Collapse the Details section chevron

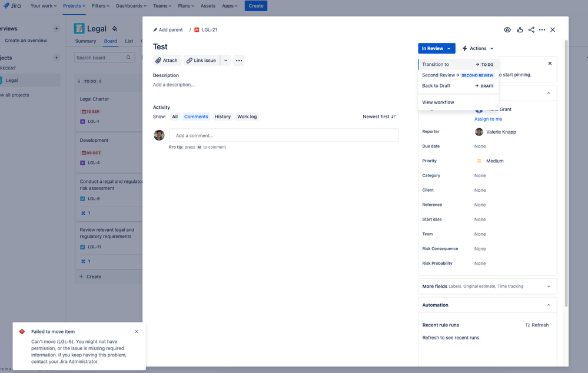click(x=549, y=93)
